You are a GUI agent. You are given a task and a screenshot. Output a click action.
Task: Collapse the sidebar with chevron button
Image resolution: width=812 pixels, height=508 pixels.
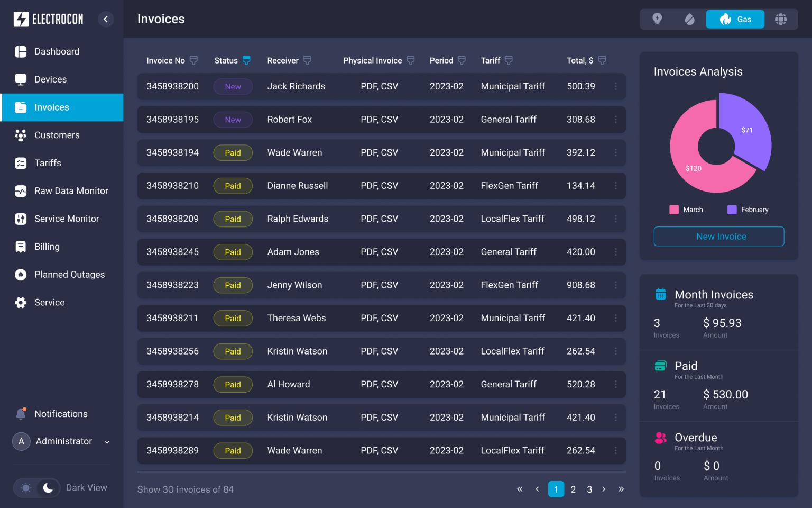(106, 19)
